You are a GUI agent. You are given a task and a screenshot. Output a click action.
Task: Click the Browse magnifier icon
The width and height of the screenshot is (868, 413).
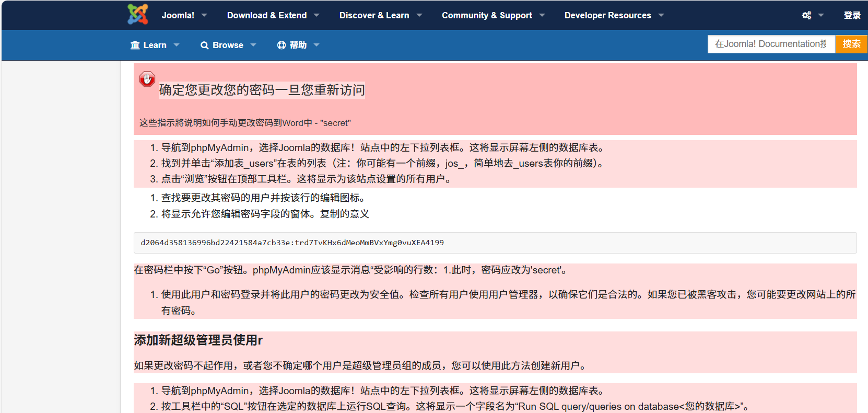coord(205,45)
